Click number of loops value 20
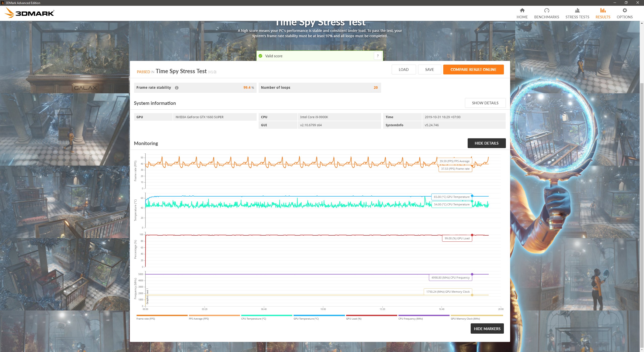Image resolution: width=644 pixels, height=352 pixels. click(376, 88)
